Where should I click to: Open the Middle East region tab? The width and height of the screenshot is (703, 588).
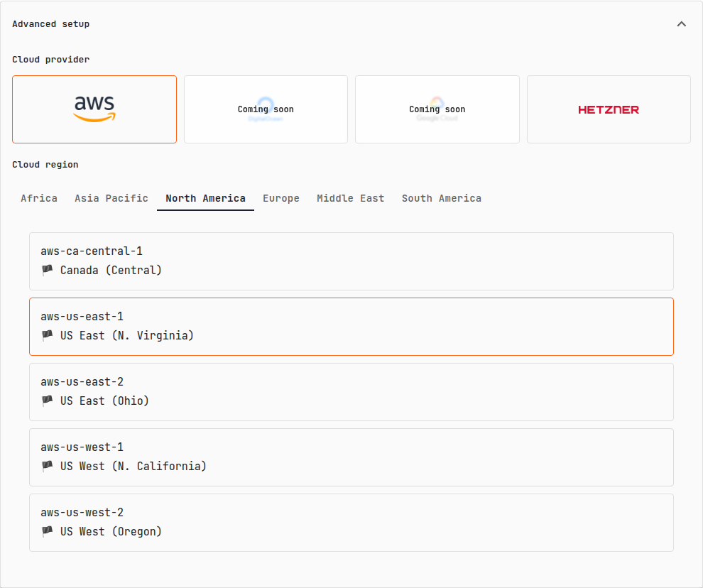[351, 198]
